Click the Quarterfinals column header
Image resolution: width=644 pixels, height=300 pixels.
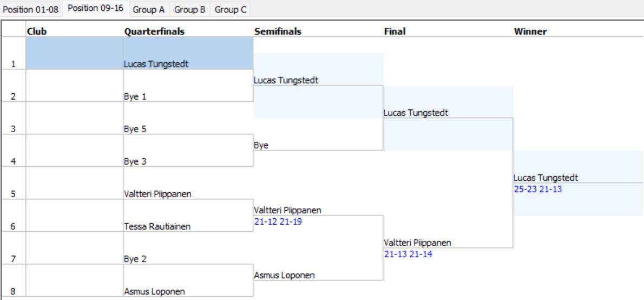click(154, 31)
